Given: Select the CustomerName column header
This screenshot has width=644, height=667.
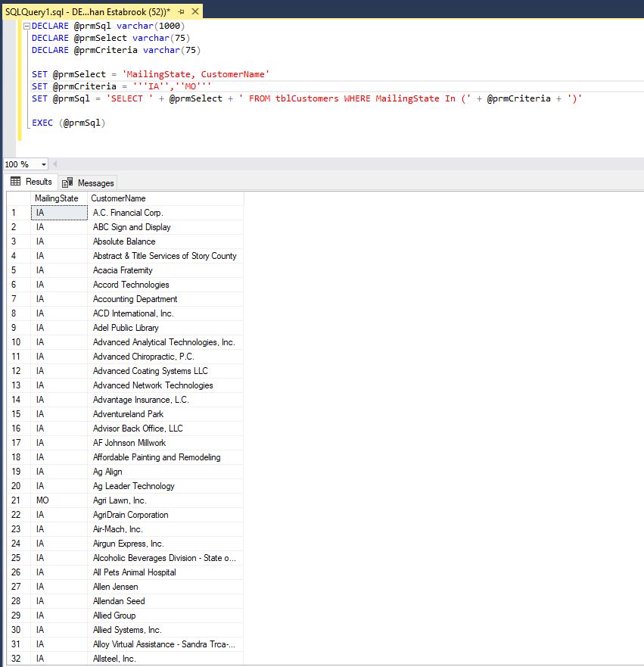Looking at the screenshot, I should tap(166, 198).
